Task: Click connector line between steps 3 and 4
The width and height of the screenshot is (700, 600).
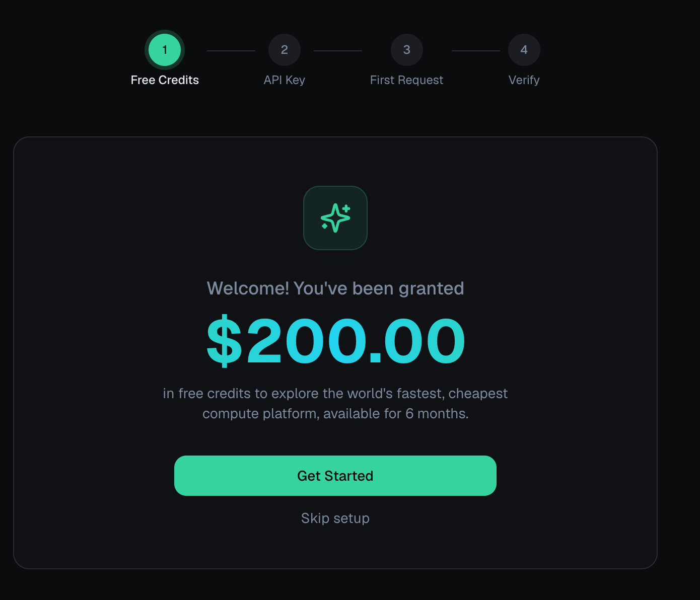Action: tap(476, 51)
